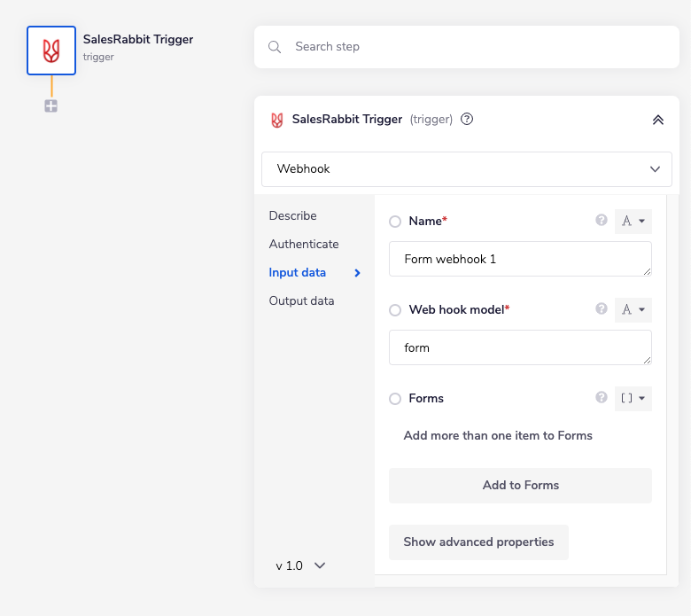Click the plus icon below the trigger node
This screenshot has height=616, width=691.
pyautogui.click(x=51, y=106)
